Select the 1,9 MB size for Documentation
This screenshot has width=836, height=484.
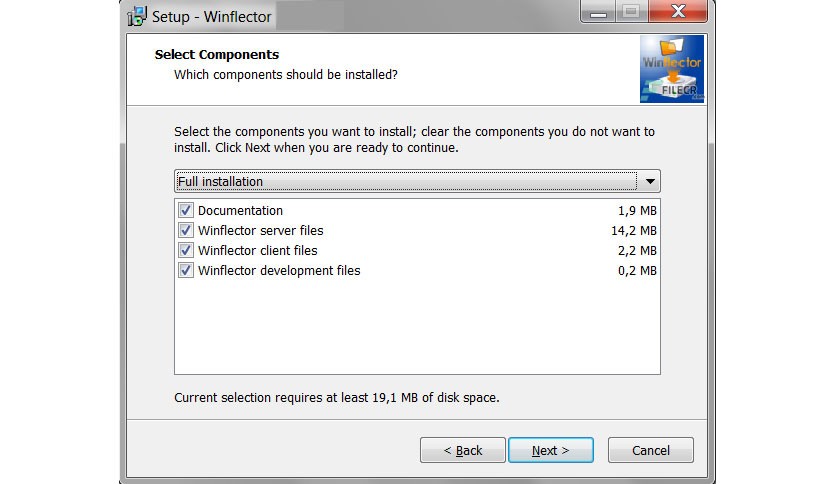(x=637, y=211)
